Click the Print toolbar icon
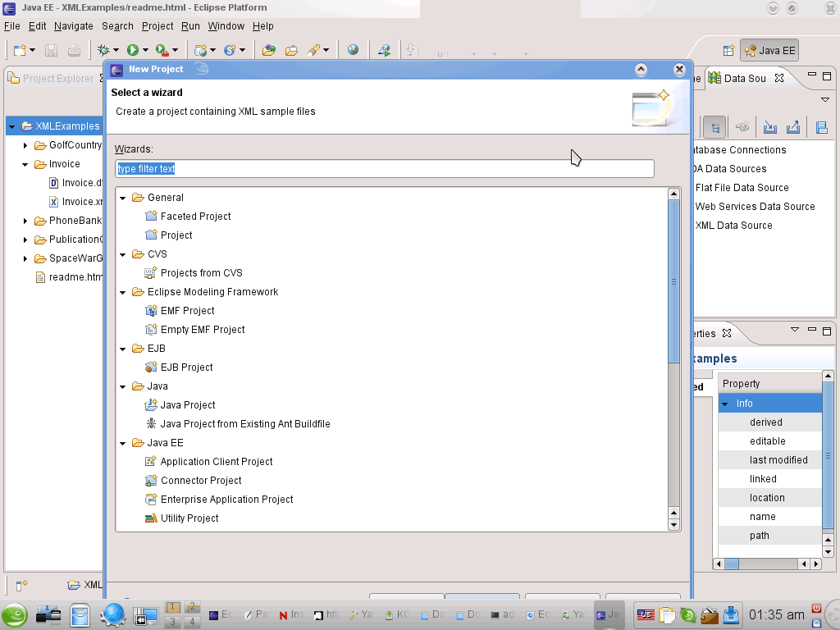 73,50
